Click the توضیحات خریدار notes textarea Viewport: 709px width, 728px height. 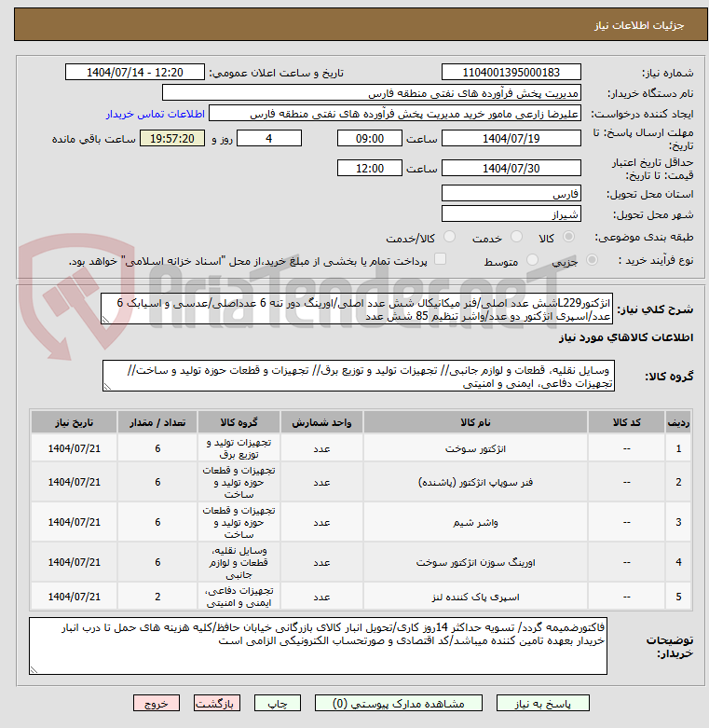(318, 646)
